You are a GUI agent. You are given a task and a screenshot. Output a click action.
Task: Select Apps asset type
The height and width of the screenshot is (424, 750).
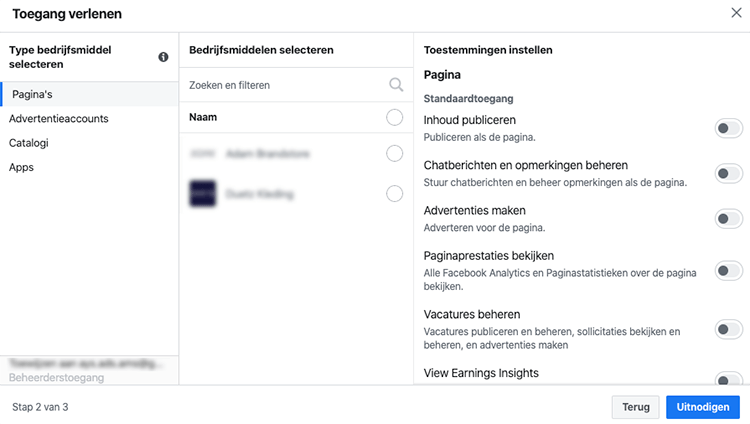21,167
